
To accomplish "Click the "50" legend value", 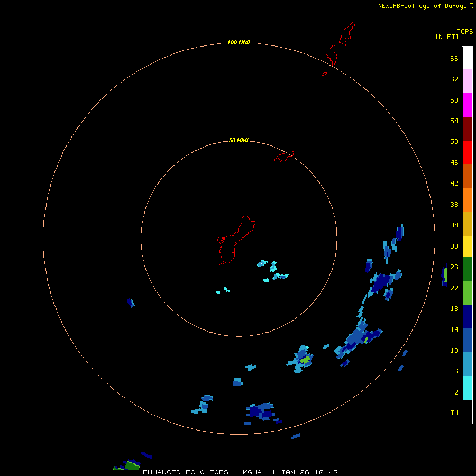I will pyautogui.click(x=454, y=142).
